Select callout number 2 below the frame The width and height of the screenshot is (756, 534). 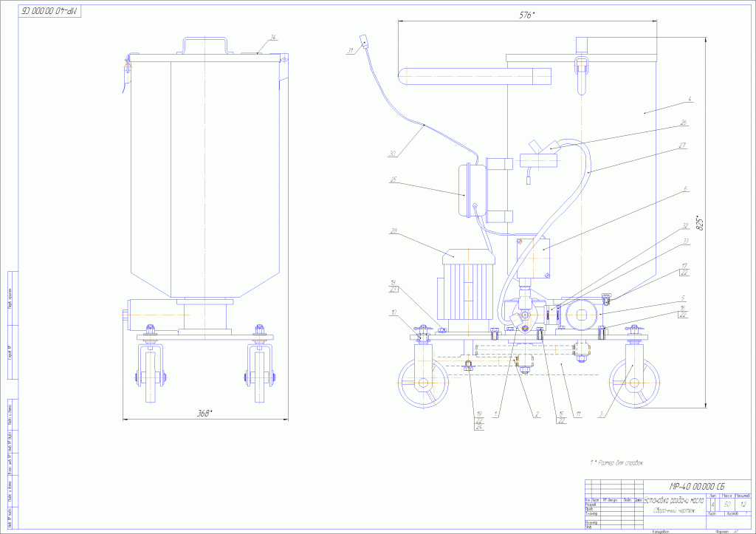537,414
